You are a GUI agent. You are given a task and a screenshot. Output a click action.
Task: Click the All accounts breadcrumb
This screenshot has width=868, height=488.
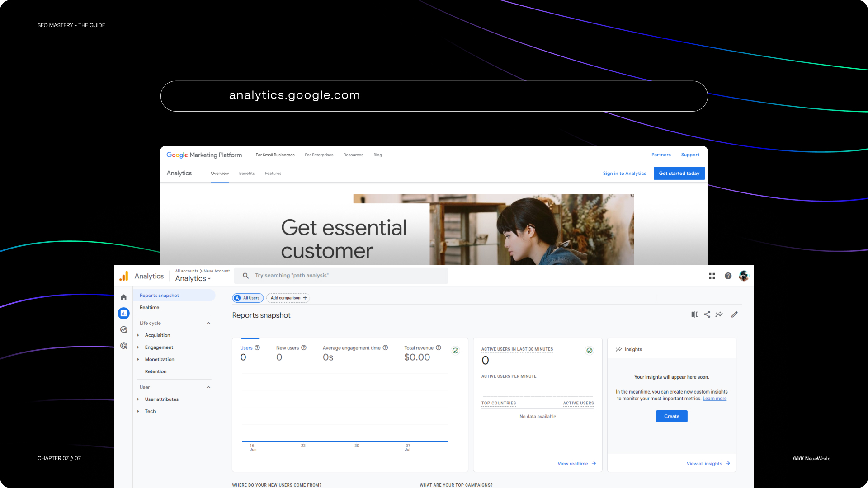187,271
